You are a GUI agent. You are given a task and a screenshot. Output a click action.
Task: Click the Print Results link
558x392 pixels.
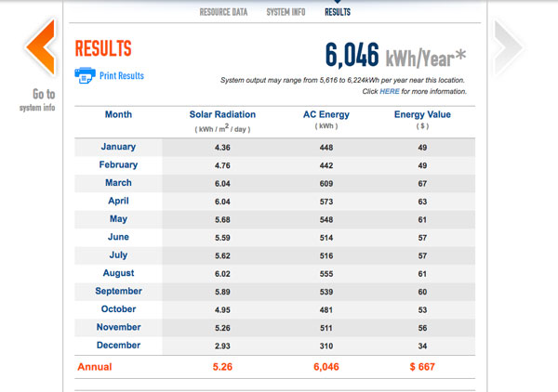pos(122,76)
